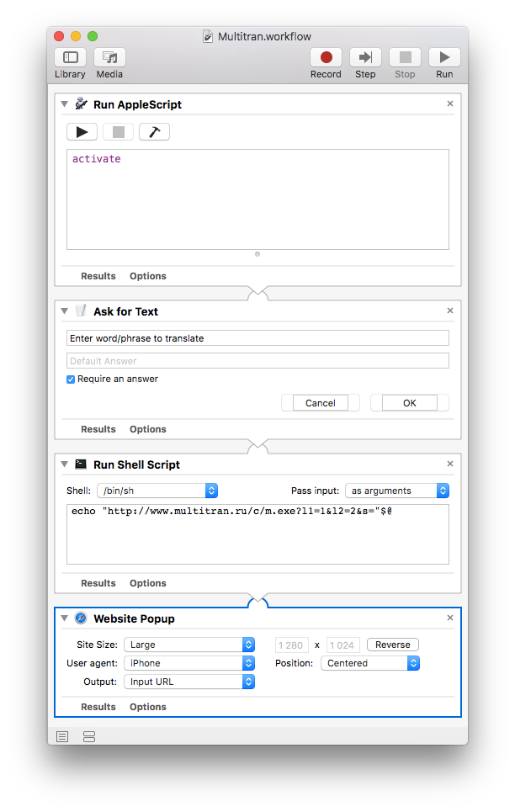The height and width of the screenshot is (812, 515).
Task: Show Options of Website Popup
Action: [147, 707]
